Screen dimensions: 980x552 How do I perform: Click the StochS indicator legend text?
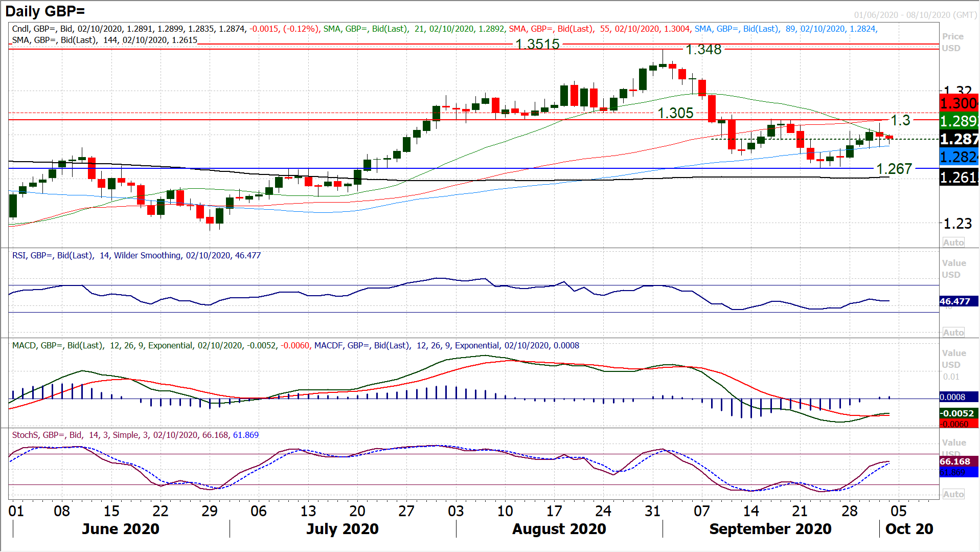[135, 435]
